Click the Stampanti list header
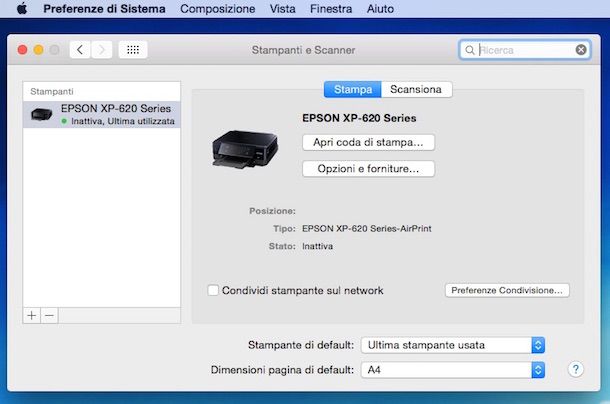 (x=52, y=91)
